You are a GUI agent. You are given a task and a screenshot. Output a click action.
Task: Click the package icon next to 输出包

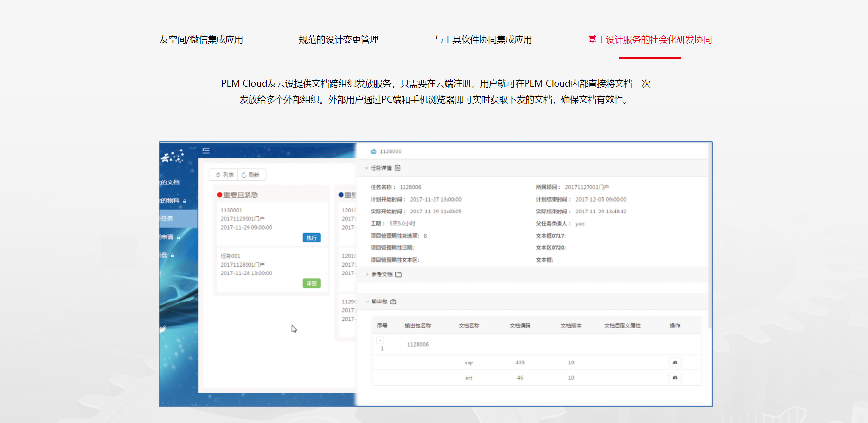[393, 302]
